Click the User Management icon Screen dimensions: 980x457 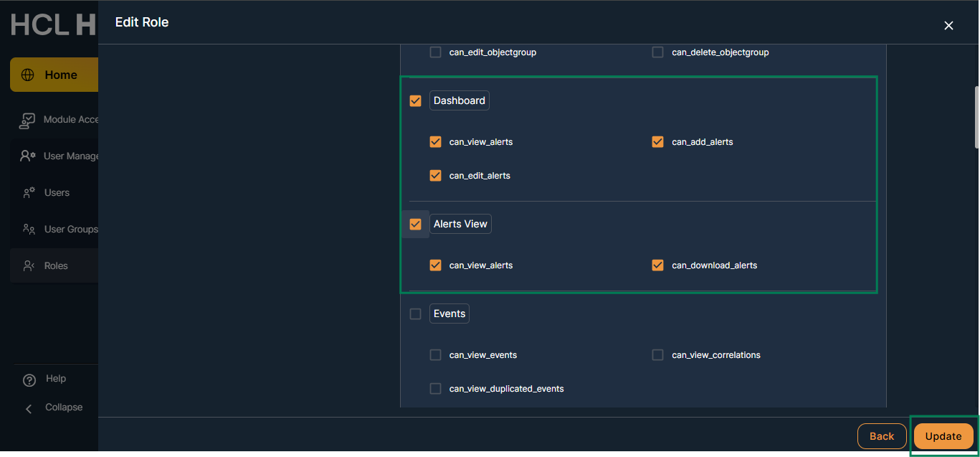pyautogui.click(x=28, y=156)
